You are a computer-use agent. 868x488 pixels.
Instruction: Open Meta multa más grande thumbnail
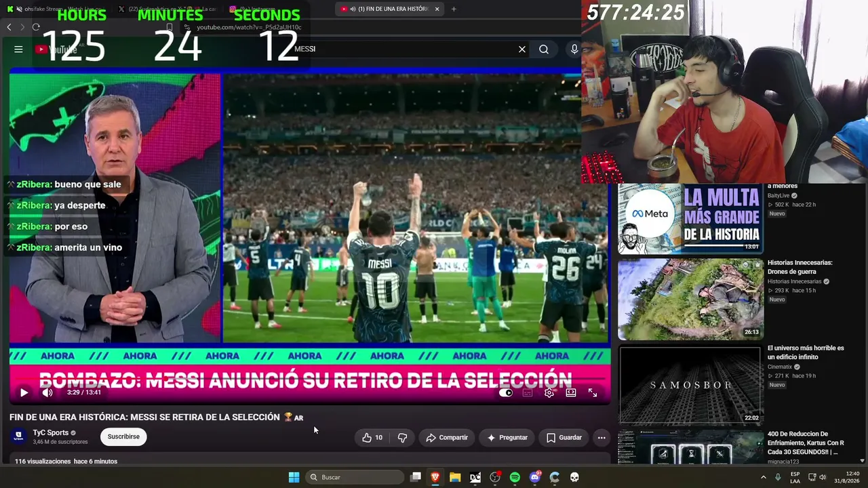pyautogui.click(x=690, y=218)
